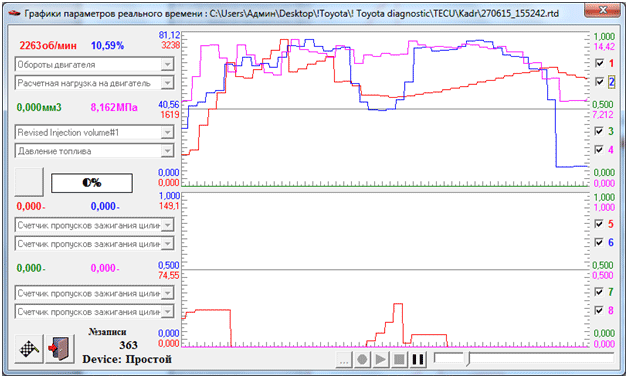Toggle checkbox for graph channel 2
628x378 pixels.
tap(600, 82)
